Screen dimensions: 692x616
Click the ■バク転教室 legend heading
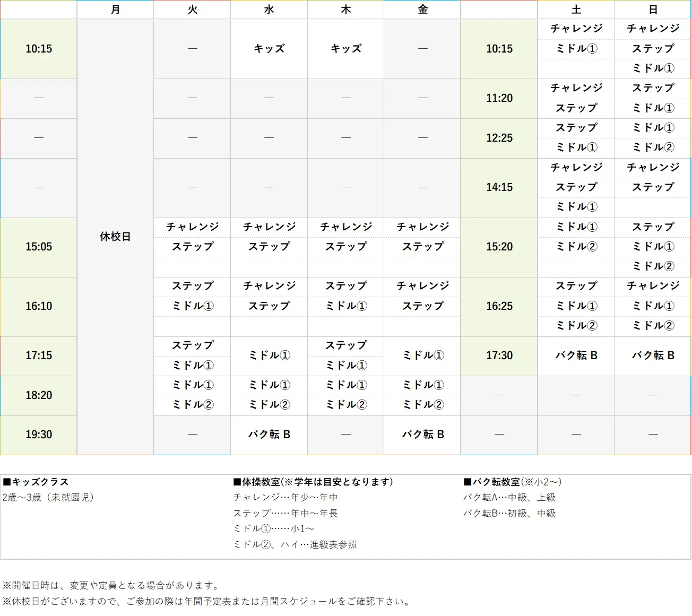pyautogui.click(x=512, y=482)
